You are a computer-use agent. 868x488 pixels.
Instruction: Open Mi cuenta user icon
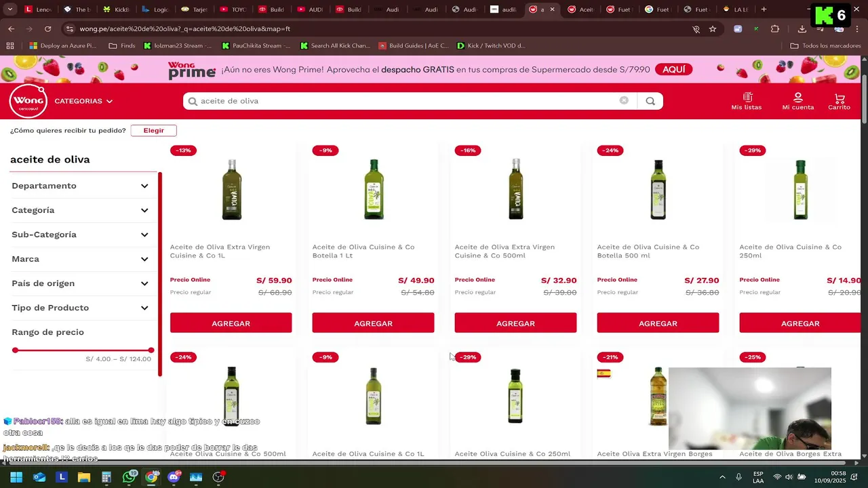pyautogui.click(x=798, y=98)
